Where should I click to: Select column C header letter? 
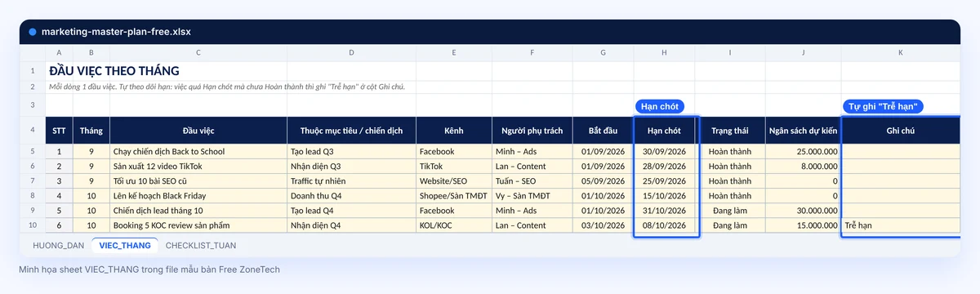(198, 53)
